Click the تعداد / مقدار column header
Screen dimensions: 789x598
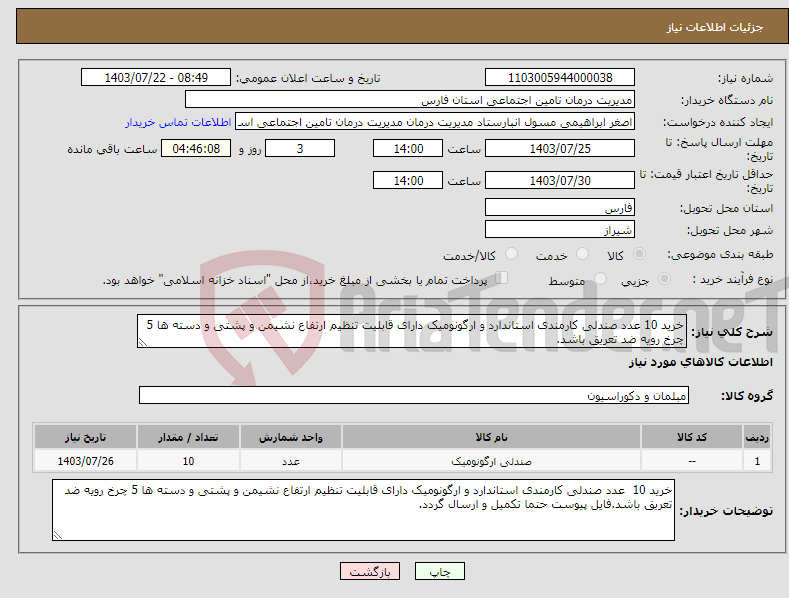point(188,437)
